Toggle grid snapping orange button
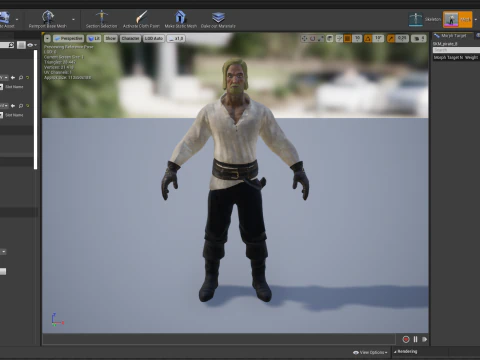Image resolution: width=480 pixels, height=360 pixels. coord(348,39)
